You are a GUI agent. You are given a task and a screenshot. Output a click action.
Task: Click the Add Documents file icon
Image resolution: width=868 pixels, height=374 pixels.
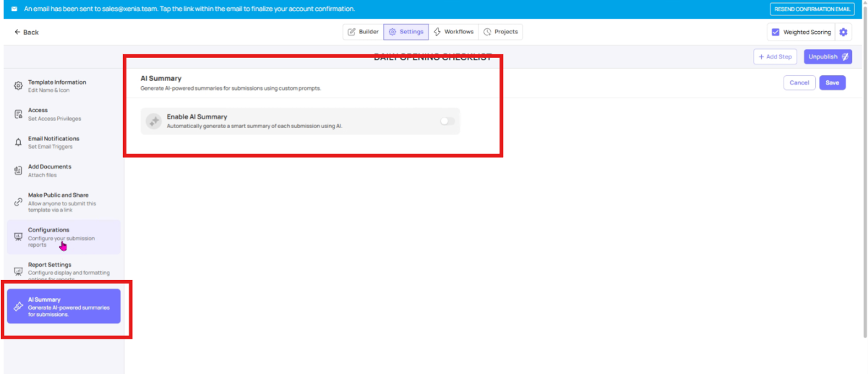coord(18,170)
